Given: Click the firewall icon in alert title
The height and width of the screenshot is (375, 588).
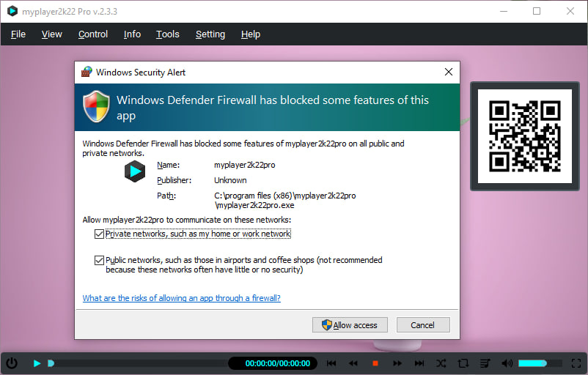Looking at the screenshot, I should pyautogui.click(x=87, y=72).
